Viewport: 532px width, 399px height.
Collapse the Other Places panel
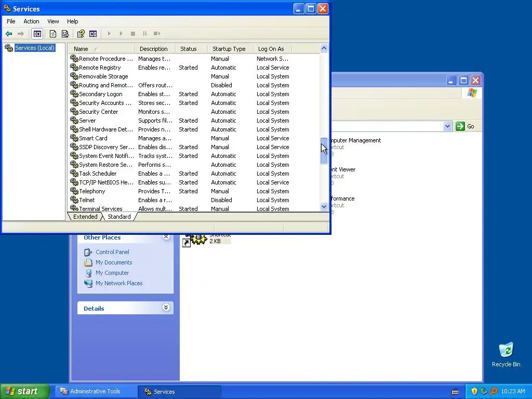pos(166,236)
